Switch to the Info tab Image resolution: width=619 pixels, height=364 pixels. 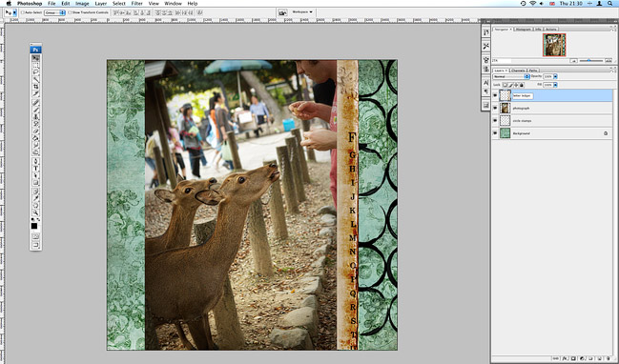pos(538,30)
